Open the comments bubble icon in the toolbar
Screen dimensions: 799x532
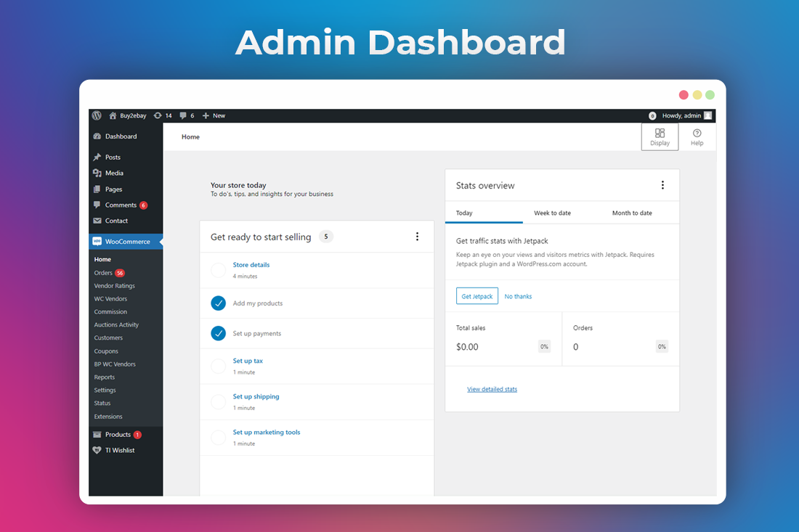(x=182, y=115)
